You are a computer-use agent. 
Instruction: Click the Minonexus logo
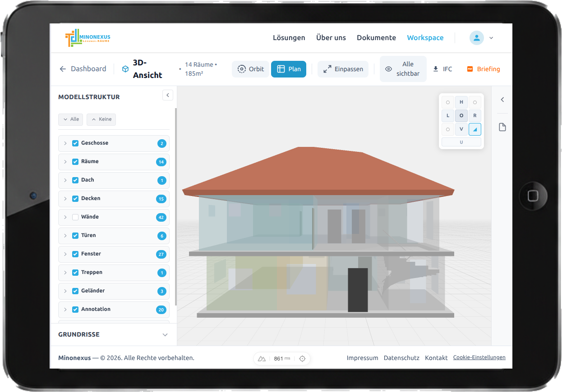(x=88, y=38)
